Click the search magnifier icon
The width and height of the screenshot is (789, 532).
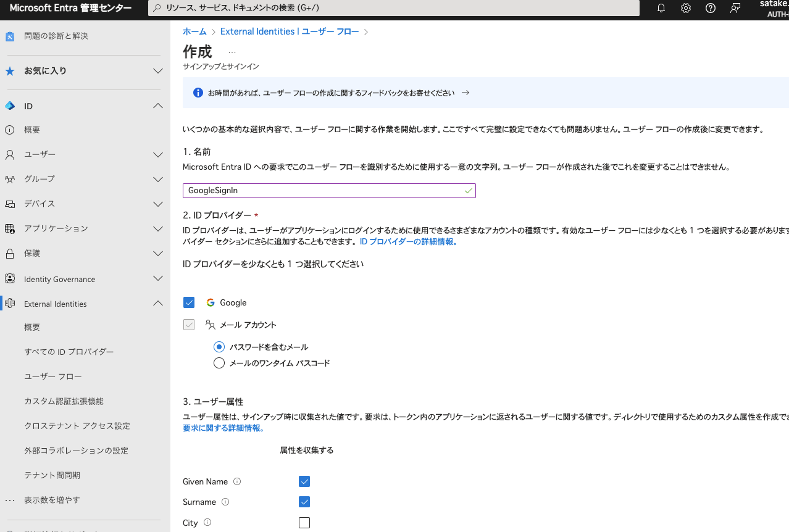(x=157, y=8)
